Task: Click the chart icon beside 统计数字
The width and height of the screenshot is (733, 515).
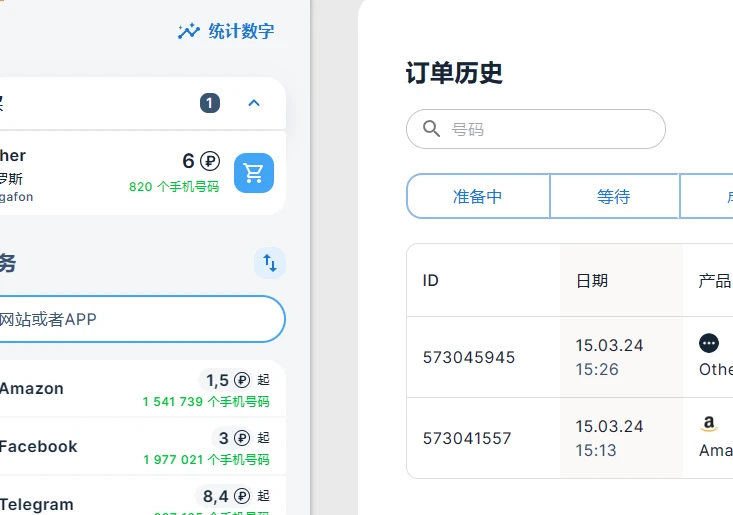Action: click(189, 31)
